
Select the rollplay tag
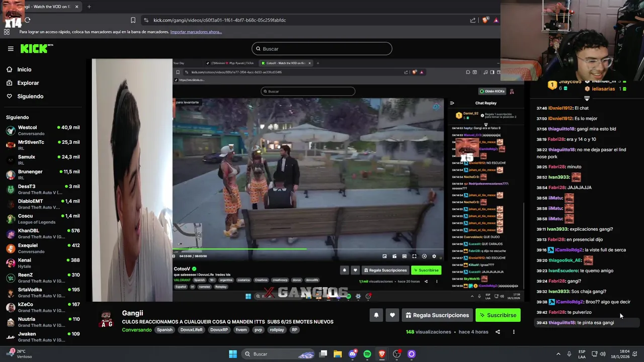pos(277,330)
